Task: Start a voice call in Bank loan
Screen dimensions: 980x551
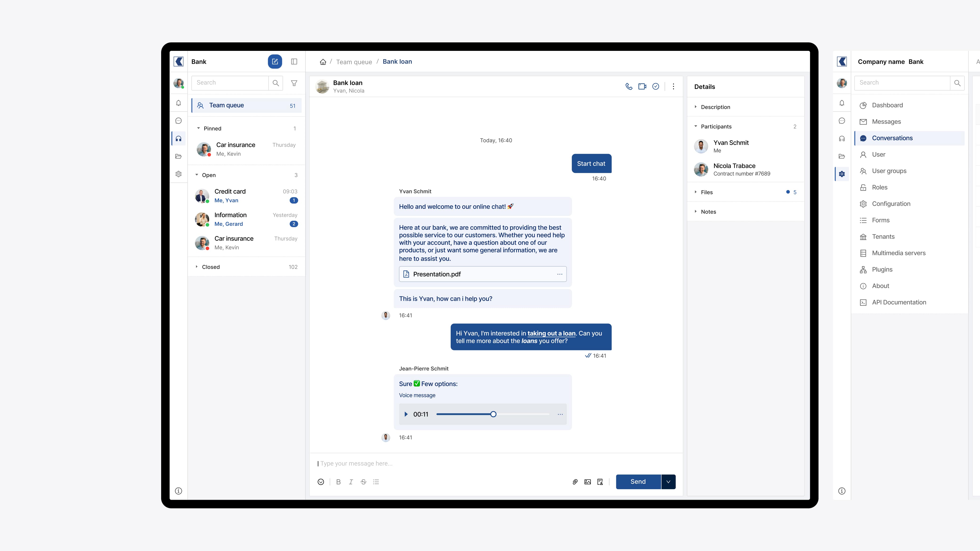Action: (x=629, y=86)
